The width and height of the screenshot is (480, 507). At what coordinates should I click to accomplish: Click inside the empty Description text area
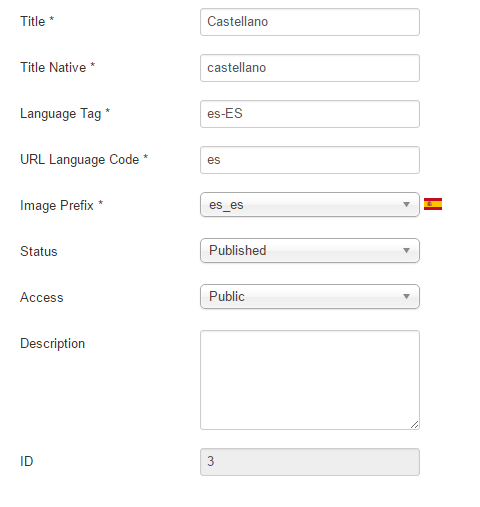click(310, 380)
